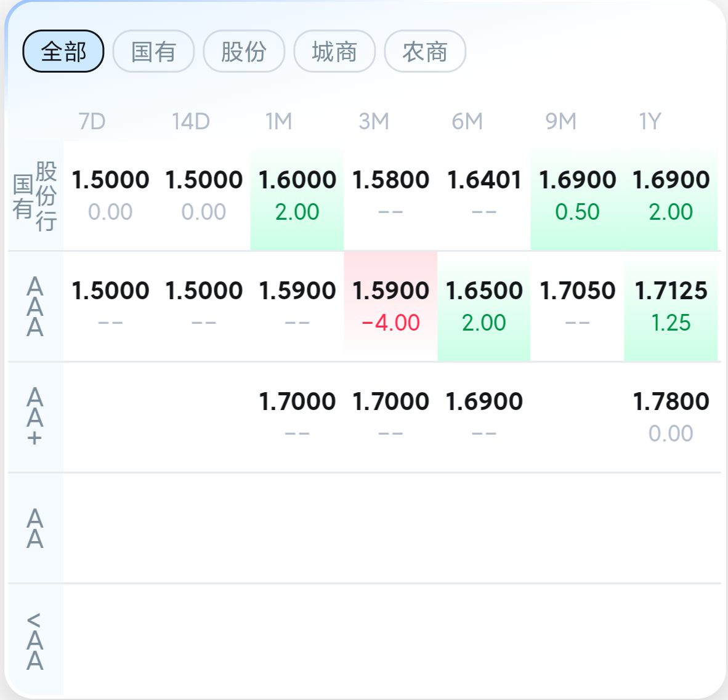Switch to the 国有 filter tab
Screen dimensions: 728x700
(x=154, y=51)
